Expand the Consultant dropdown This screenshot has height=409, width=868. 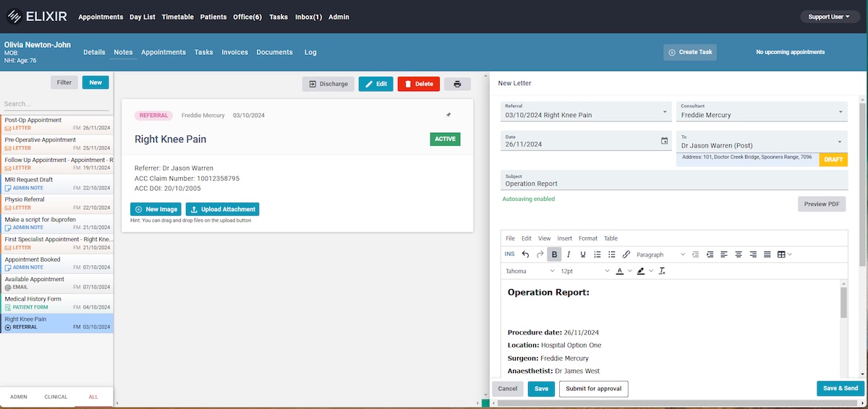[841, 112]
